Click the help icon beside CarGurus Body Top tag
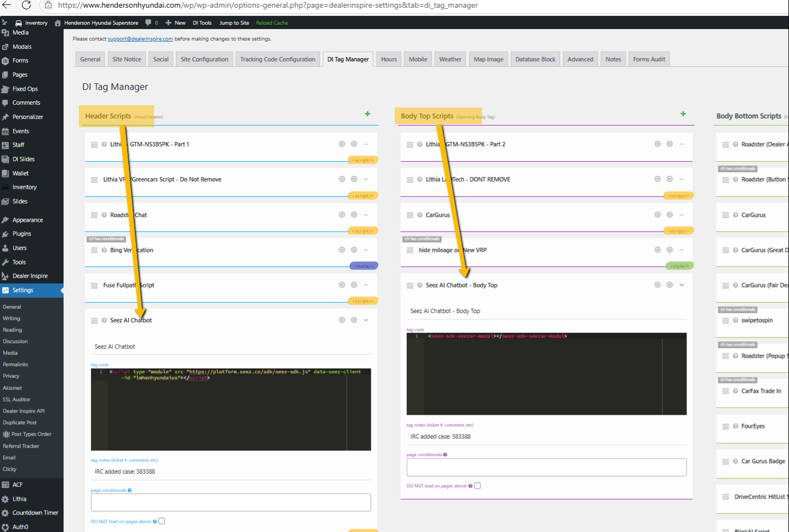The width and height of the screenshot is (789, 532). point(420,215)
